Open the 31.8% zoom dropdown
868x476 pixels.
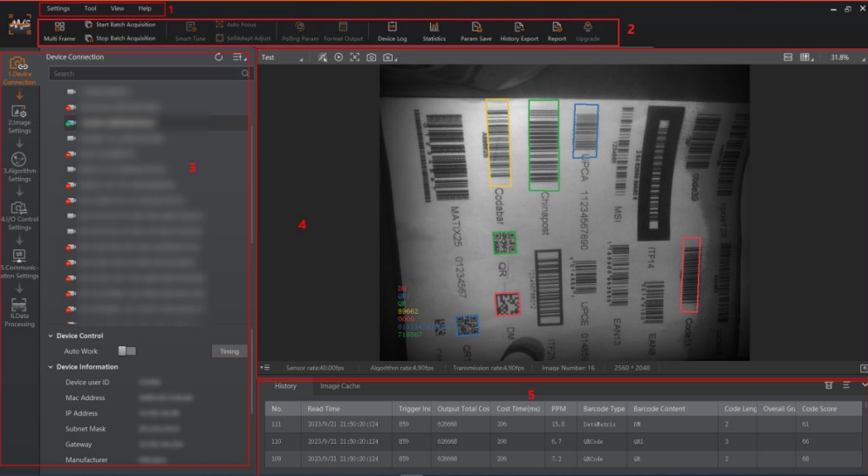(847, 58)
